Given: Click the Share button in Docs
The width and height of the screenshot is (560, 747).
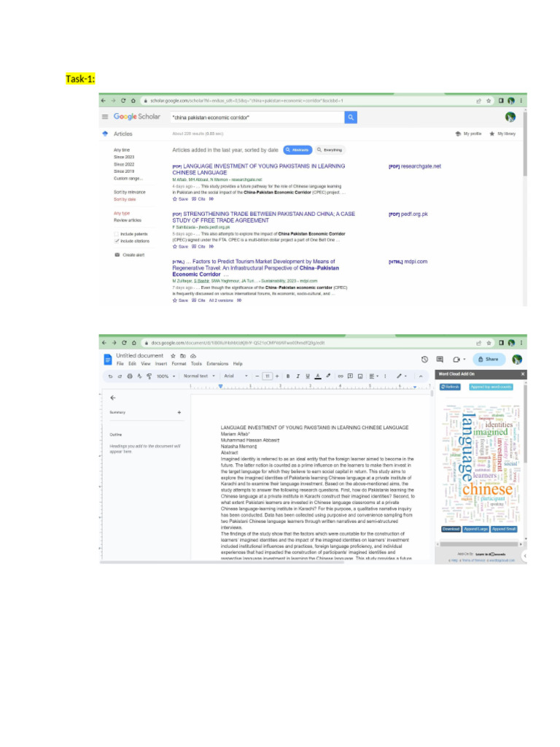Looking at the screenshot, I should [489, 359].
